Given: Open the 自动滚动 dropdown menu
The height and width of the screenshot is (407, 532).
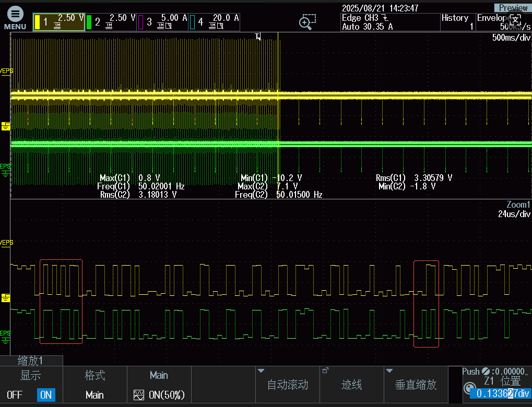Looking at the screenshot, I should pos(287,385).
